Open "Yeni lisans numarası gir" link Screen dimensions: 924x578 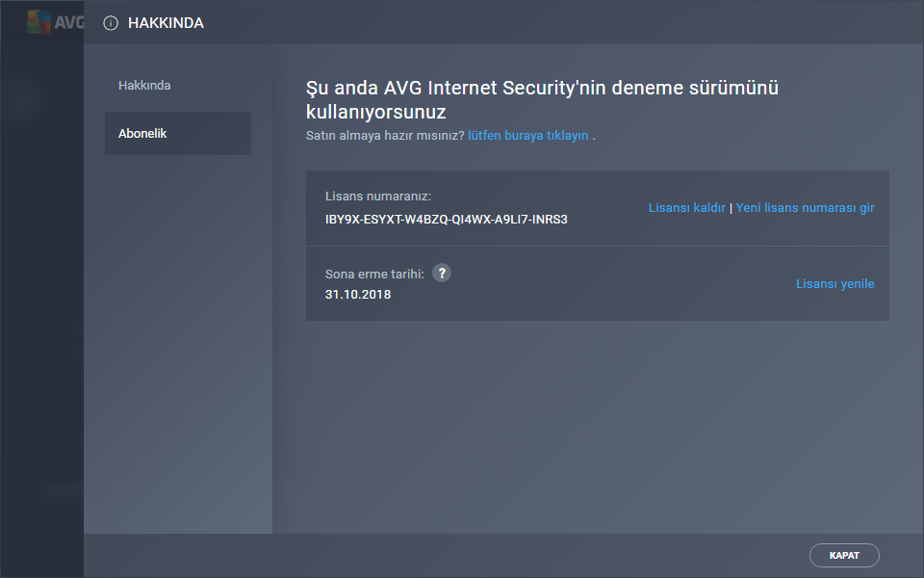point(805,207)
